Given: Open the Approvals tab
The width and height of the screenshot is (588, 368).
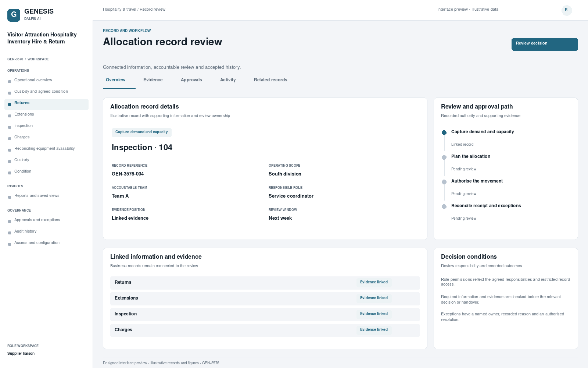Looking at the screenshot, I should pos(191,80).
